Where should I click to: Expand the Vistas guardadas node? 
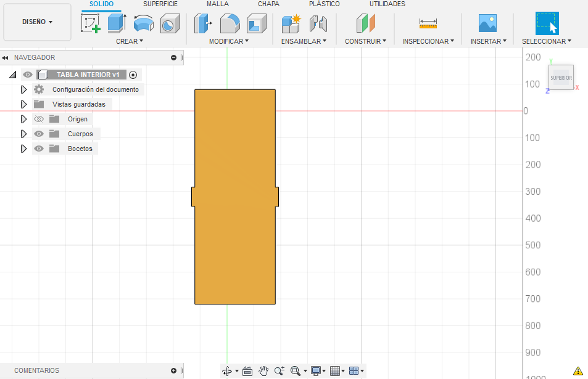pos(23,104)
